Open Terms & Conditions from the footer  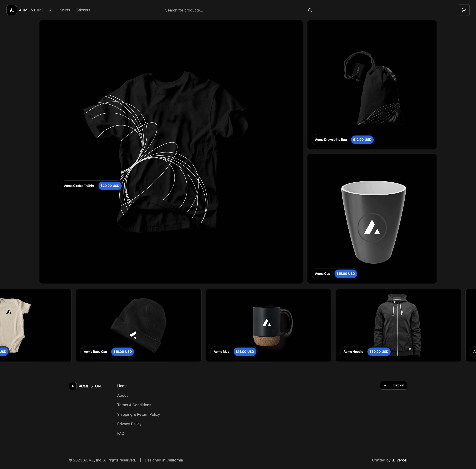point(134,405)
